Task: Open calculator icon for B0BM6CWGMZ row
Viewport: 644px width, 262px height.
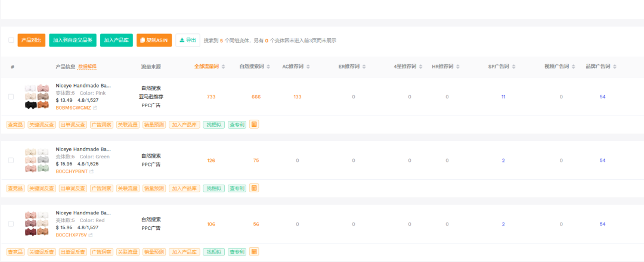Action: pos(254,124)
